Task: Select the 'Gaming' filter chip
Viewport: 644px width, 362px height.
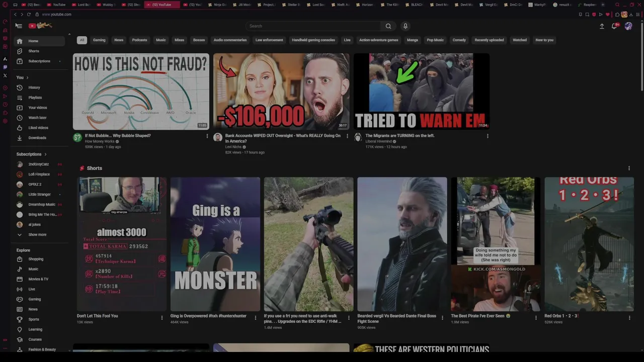Action: [x=99, y=40]
